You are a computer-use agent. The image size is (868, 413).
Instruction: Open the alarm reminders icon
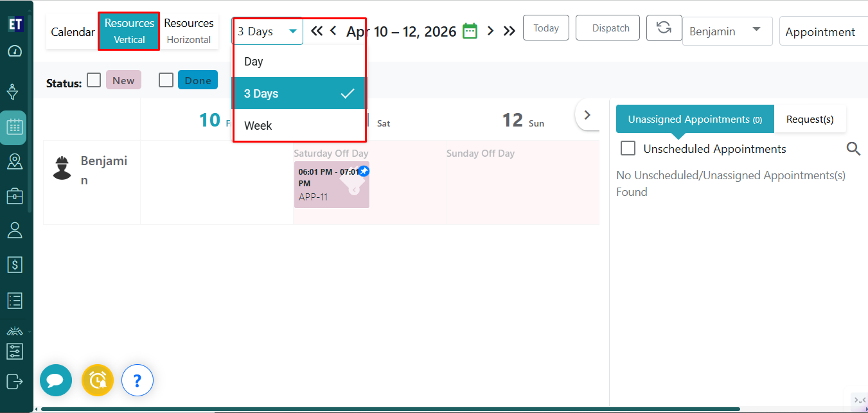click(x=98, y=380)
